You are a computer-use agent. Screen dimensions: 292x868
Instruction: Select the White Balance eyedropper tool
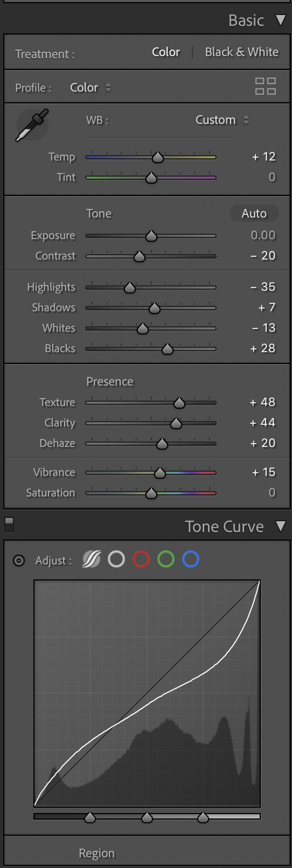[x=32, y=125]
